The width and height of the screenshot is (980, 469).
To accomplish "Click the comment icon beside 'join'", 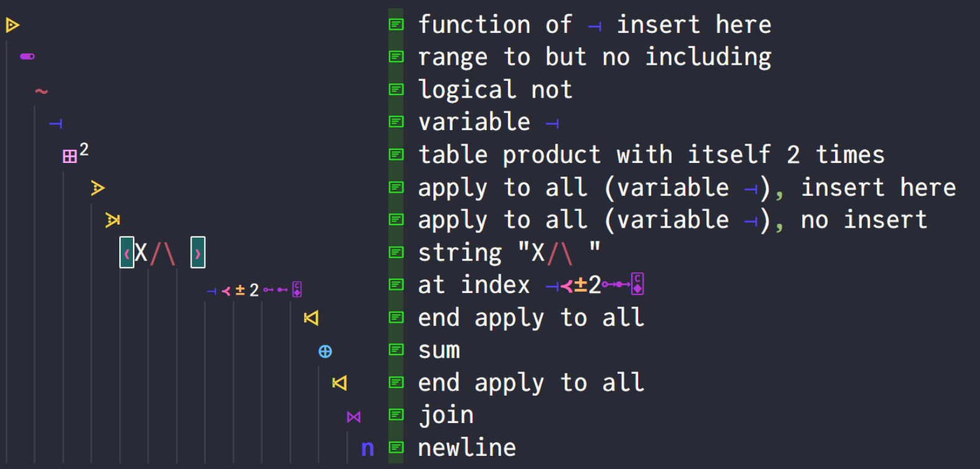I will pyautogui.click(x=396, y=415).
